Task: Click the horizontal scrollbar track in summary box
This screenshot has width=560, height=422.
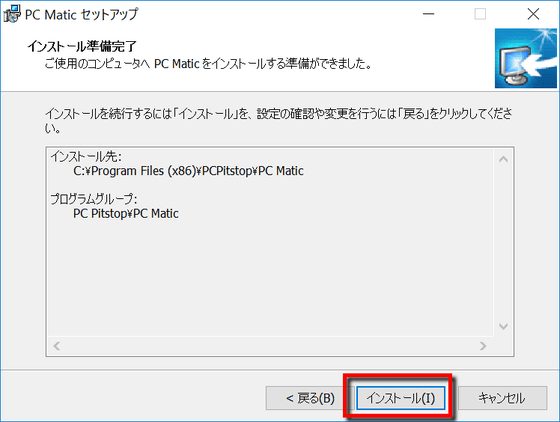Action: click(270, 346)
